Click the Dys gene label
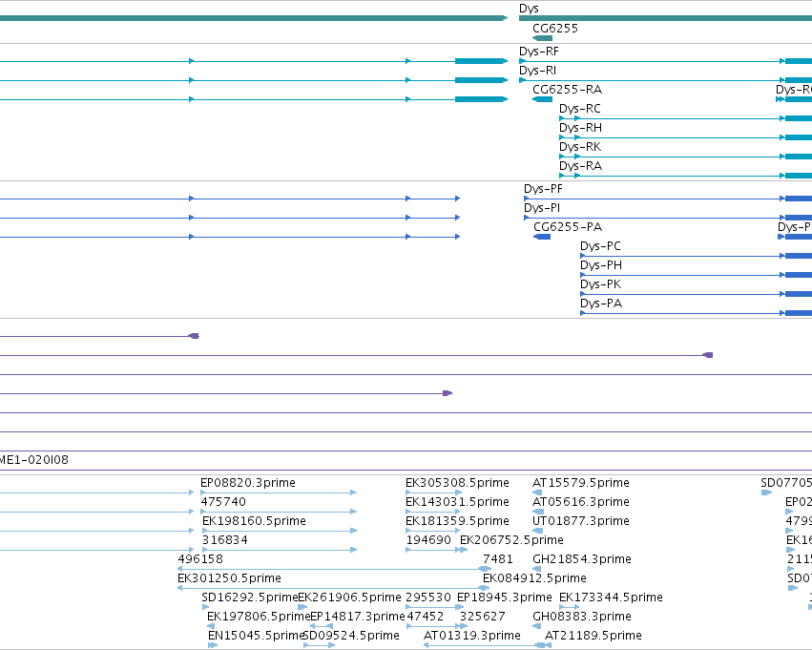 [529, 9]
